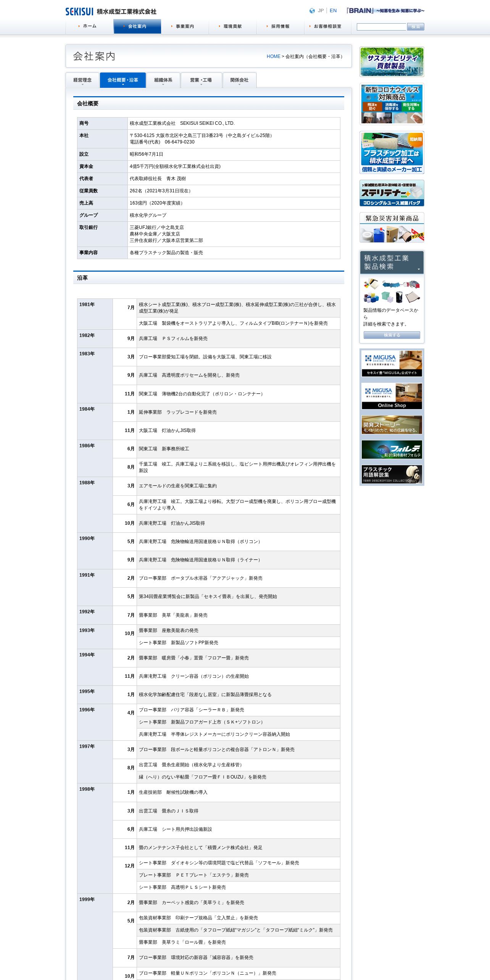The image size is (490, 980).
Task: Click sales 163億円 cell
Action: click(x=234, y=203)
